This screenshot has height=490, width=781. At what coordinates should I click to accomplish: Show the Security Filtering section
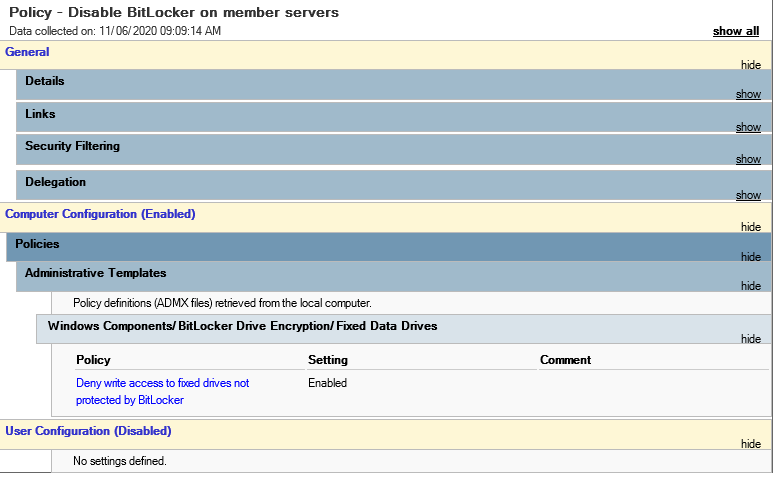click(748, 159)
